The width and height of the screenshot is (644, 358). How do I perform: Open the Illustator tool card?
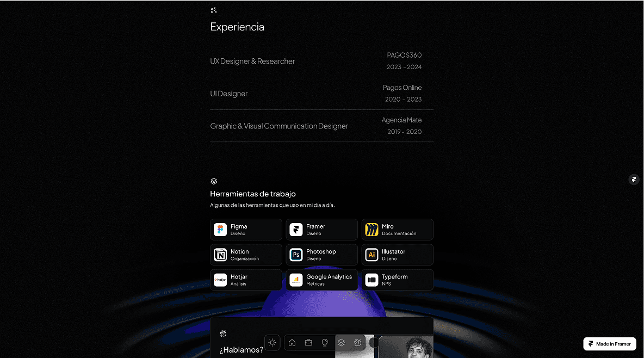(397, 255)
